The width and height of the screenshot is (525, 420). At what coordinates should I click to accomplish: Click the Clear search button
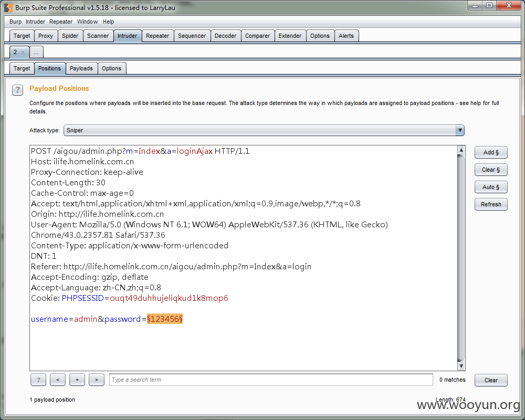click(491, 380)
